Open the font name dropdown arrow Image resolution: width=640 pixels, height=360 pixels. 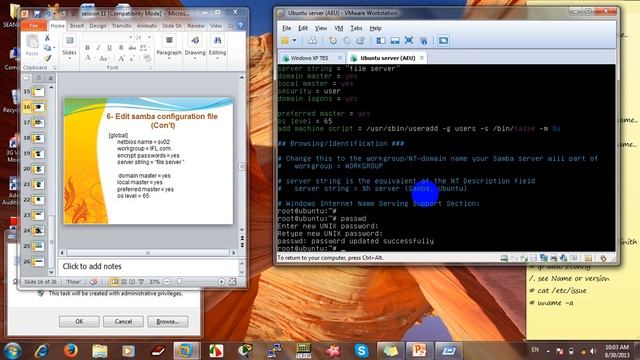click(130, 37)
